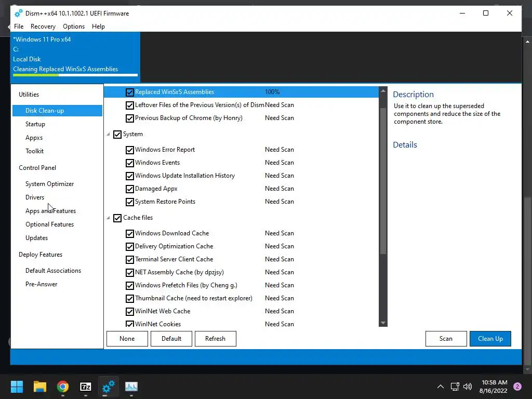This screenshot has height=399, width=532.
Task: Uncheck Windows Error Report
Action: pyautogui.click(x=129, y=150)
